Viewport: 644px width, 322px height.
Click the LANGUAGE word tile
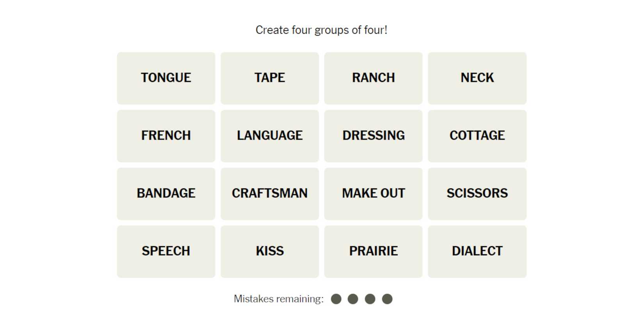[270, 136]
